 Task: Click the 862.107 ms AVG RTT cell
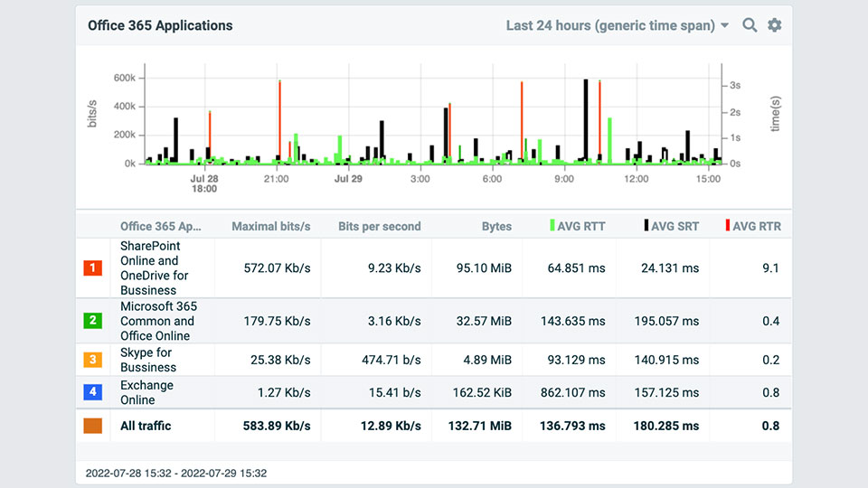573,392
